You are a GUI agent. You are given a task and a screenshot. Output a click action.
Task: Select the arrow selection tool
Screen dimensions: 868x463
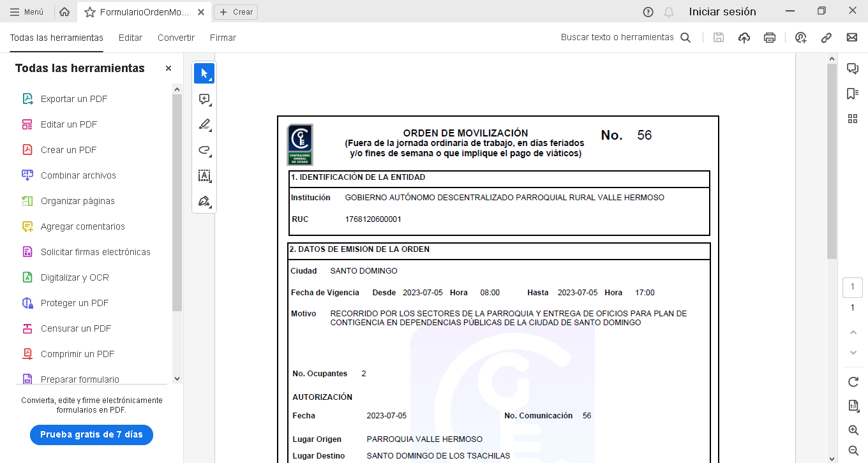click(204, 73)
